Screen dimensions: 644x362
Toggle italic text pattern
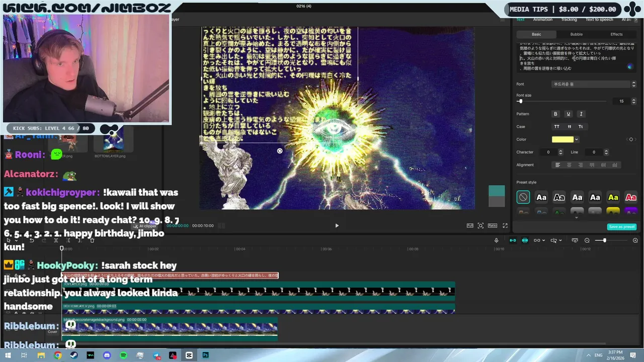[581, 114]
